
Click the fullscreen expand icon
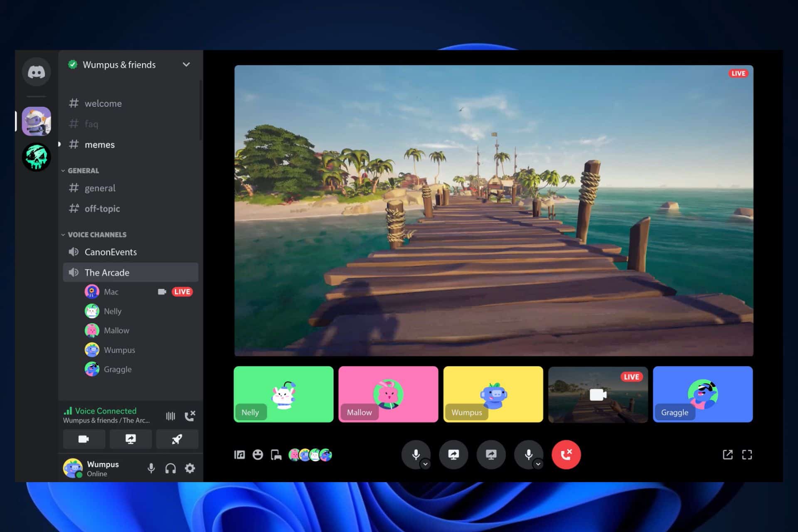(x=747, y=455)
